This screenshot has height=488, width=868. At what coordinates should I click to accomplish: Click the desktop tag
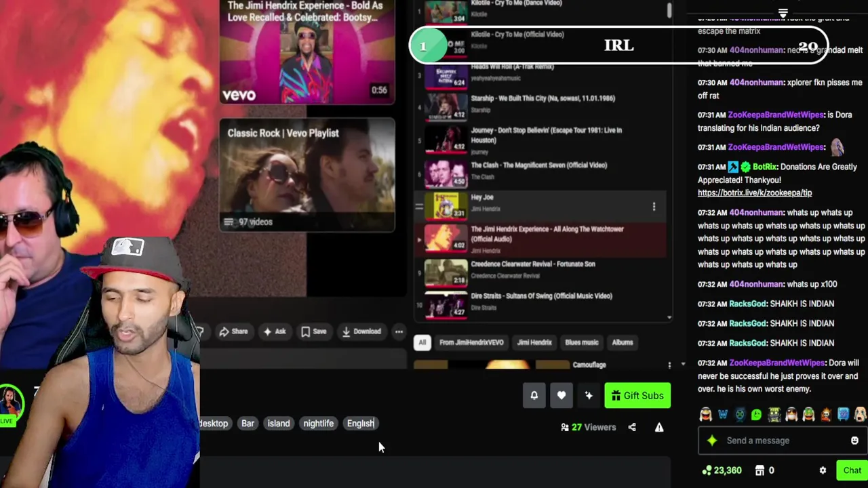tap(213, 424)
